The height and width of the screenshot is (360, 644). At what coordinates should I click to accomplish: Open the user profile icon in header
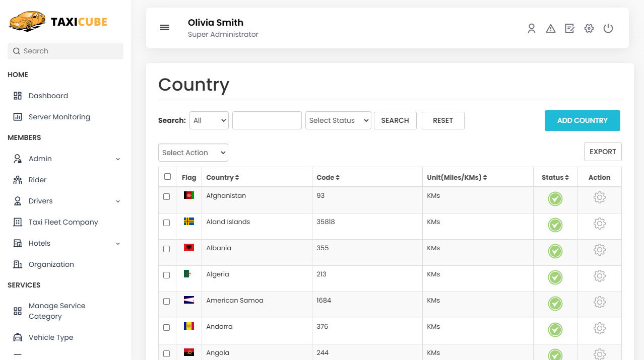pyautogui.click(x=531, y=29)
